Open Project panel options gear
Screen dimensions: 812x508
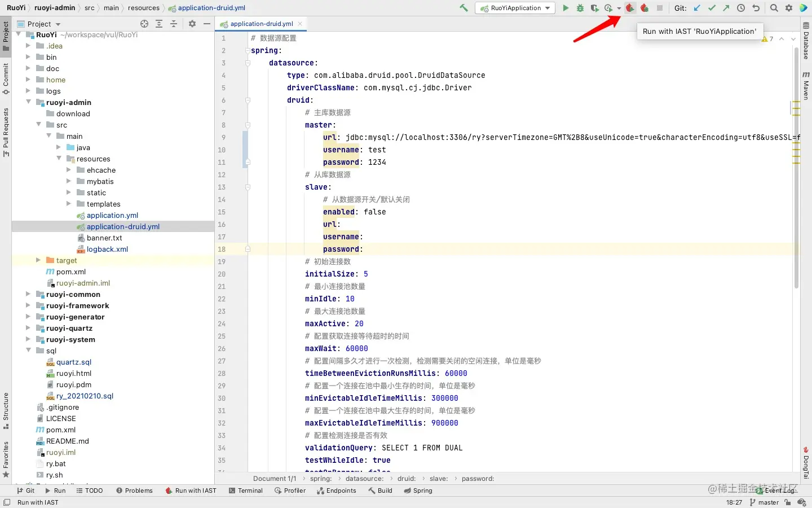(192, 24)
